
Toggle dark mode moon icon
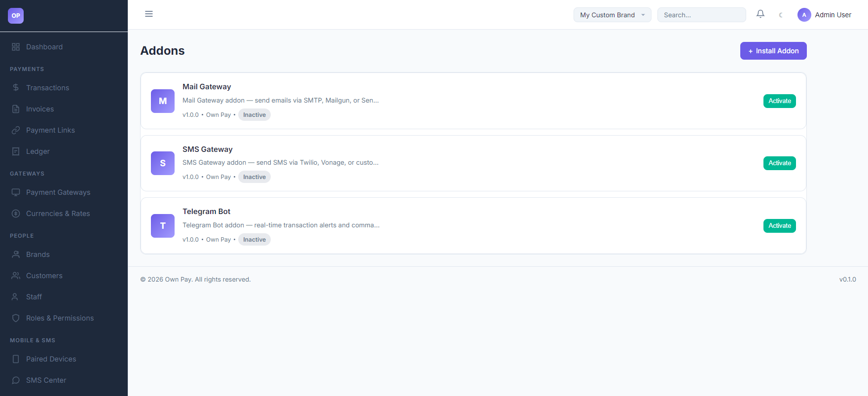point(781,15)
